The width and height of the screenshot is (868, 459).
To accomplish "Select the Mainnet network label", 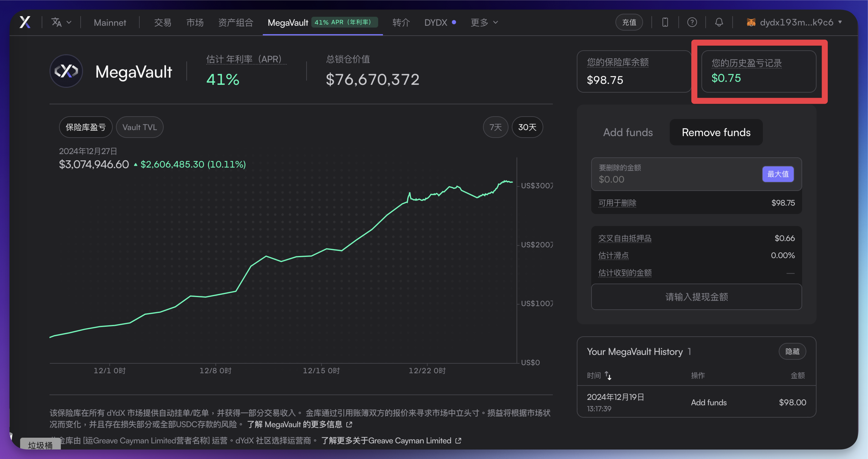I will pos(110,22).
